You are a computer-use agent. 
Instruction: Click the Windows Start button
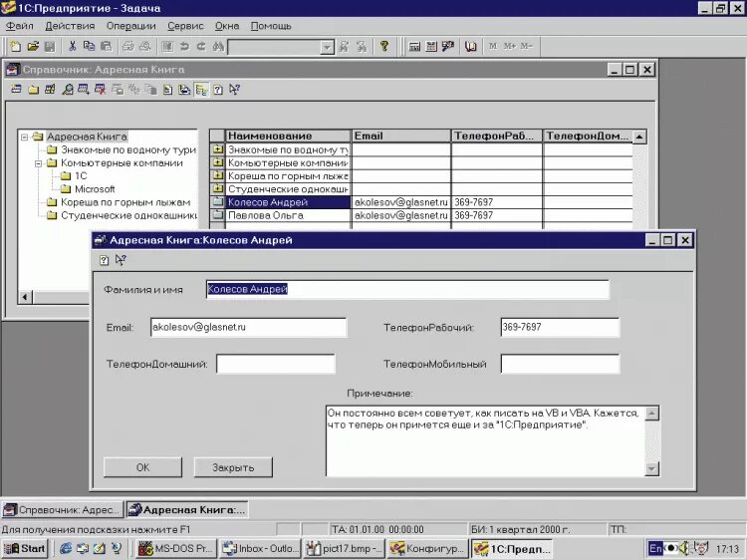(25, 549)
